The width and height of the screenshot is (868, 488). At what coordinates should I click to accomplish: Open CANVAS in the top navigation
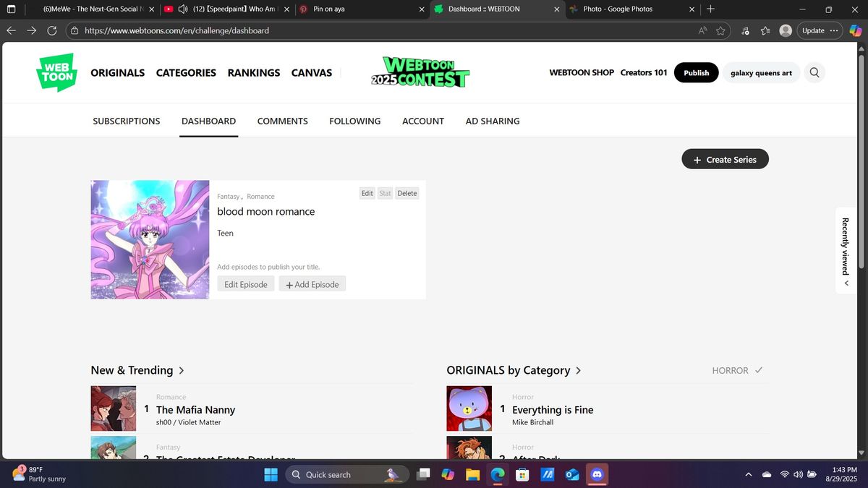point(312,72)
